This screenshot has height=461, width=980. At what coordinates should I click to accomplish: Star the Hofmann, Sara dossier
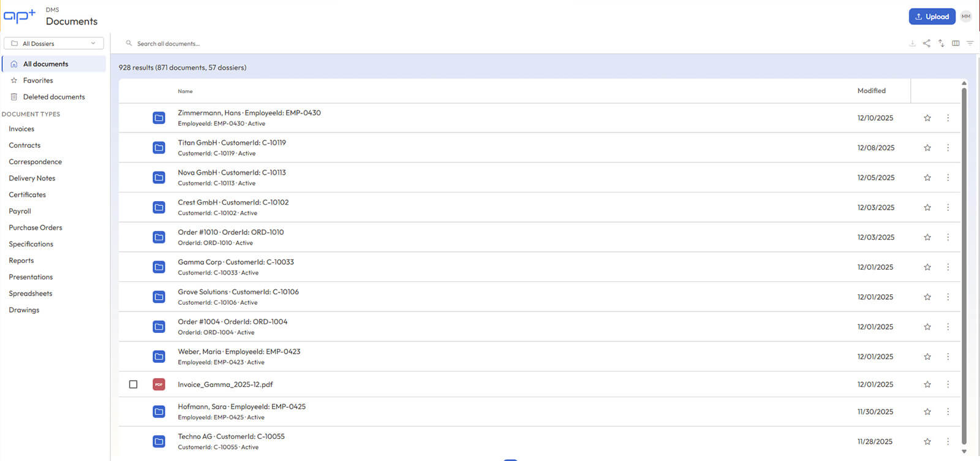pyautogui.click(x=927, y=411)
